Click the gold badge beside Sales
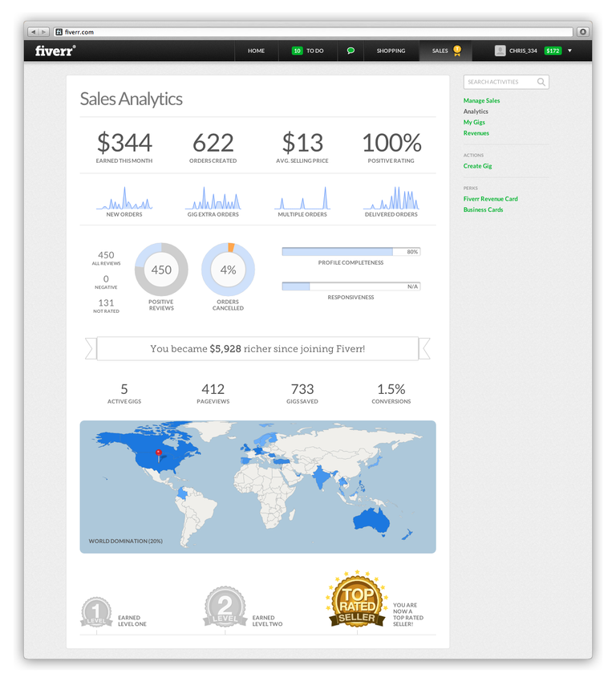 pos(457,51)
